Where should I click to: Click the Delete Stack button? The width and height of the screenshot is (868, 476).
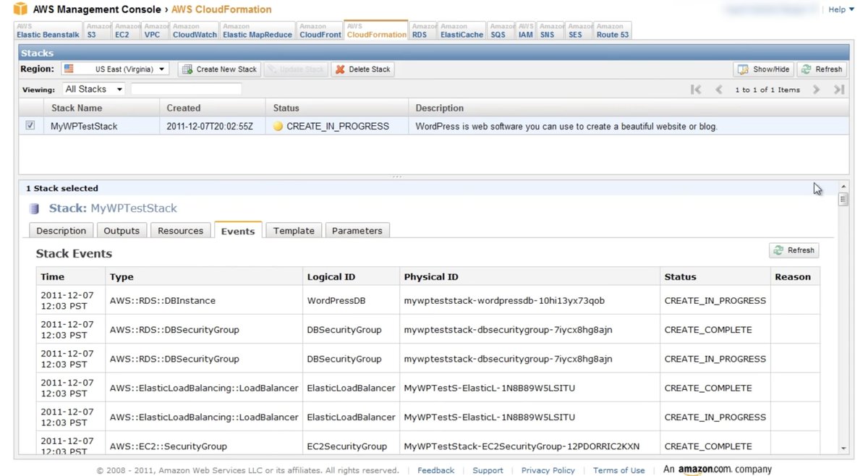click(362, 69)
